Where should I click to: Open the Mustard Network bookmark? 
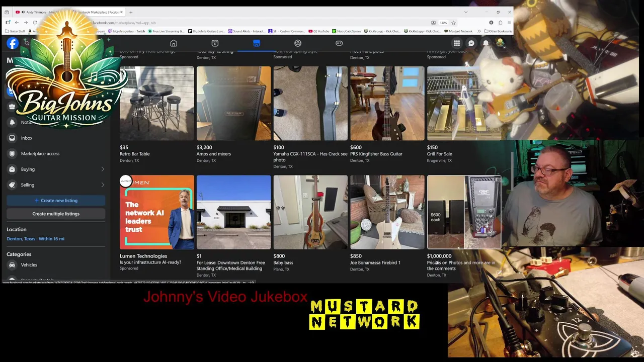[x=458, y=31]
